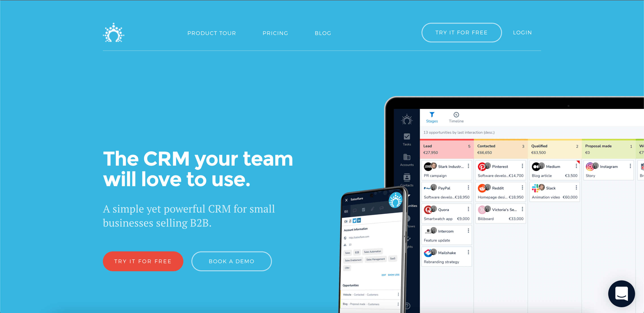Click the three-dot menu on Mailshake entry
The width and height of the screenshot is (644, 313).
469,253
